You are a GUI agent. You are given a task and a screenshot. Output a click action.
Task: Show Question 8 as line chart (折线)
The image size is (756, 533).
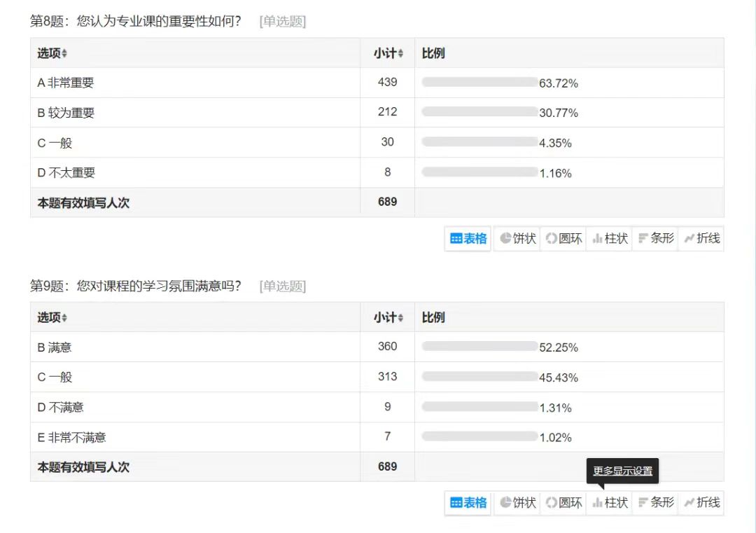(701, 239)
